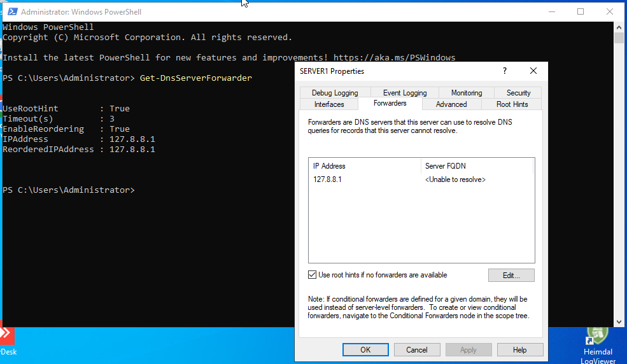The image size is (627, 364).
Task: Click the Get-DnsServerForwarder command text
Action: click(196, 78)
